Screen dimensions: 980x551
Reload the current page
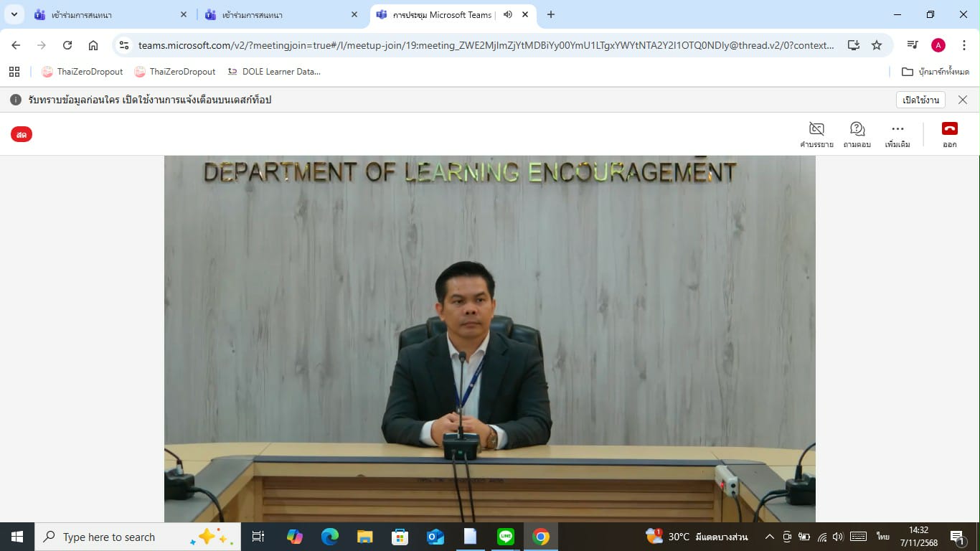(67, 45)
